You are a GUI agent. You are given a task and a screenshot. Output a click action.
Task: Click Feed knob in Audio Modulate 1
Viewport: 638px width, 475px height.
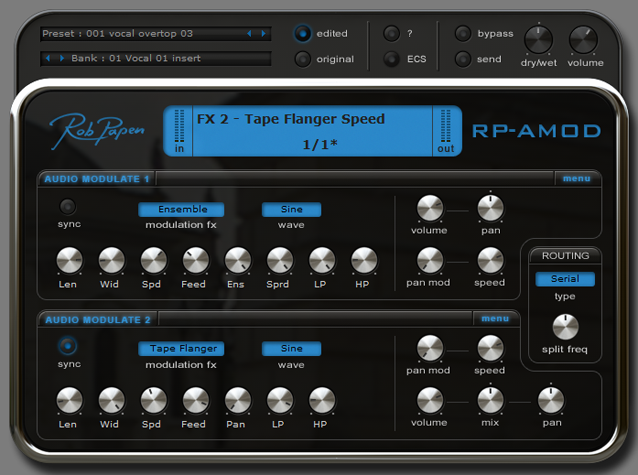point(196,260)
